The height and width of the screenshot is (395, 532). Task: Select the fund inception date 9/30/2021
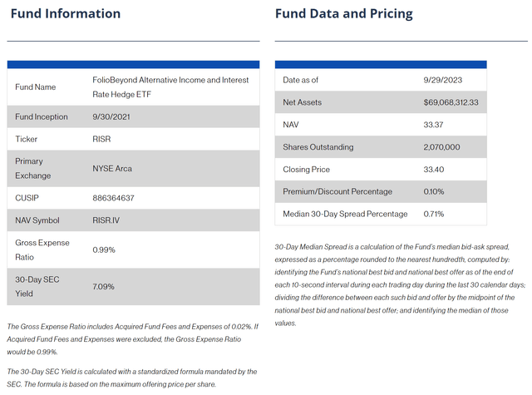(x=111, y=116)
